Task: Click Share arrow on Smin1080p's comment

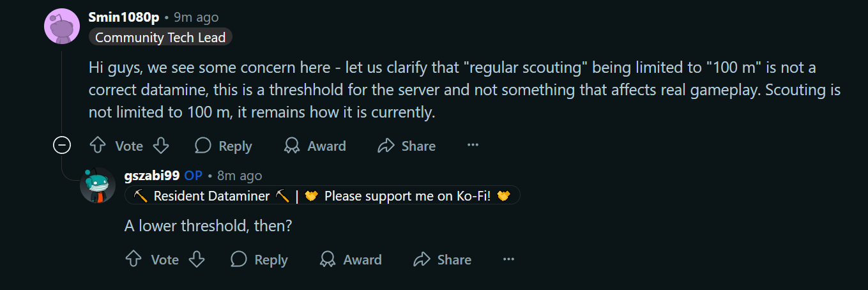Action: 386,146
